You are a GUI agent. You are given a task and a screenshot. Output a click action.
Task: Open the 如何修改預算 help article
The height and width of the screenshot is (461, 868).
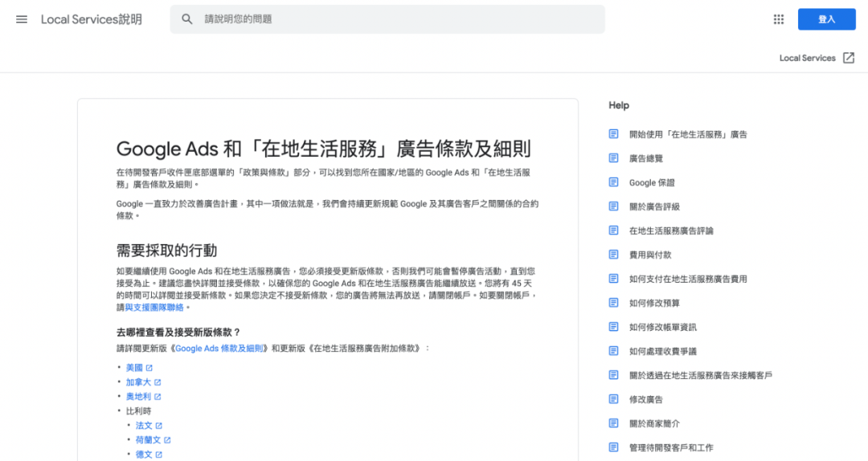pos(654,303)
